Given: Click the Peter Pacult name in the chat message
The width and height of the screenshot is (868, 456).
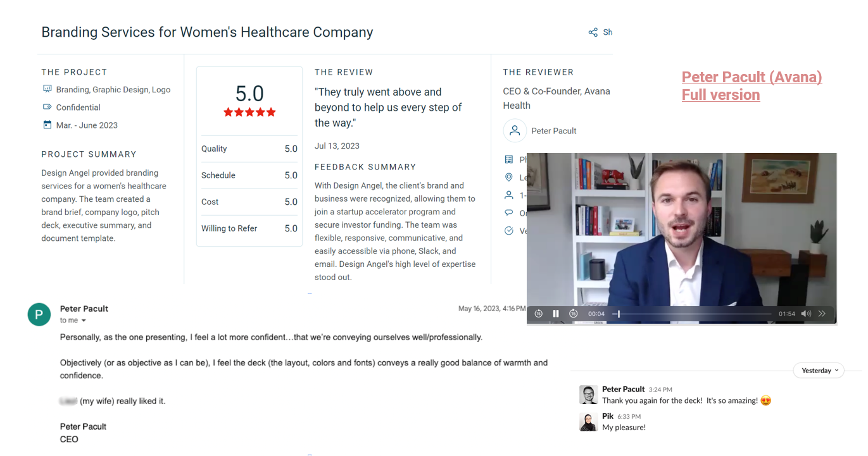Looking at the screenshot, I should click(x=623, y=389).
